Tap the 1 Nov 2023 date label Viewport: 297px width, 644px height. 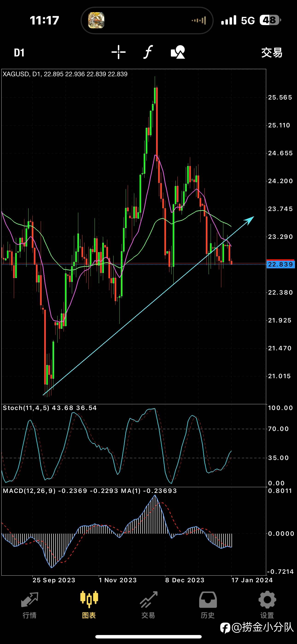pos(118,580)
